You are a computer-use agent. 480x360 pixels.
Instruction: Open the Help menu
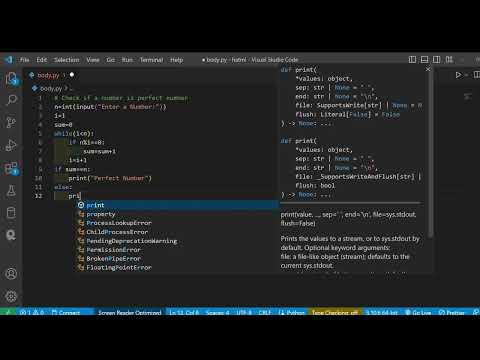coord(177,60)
